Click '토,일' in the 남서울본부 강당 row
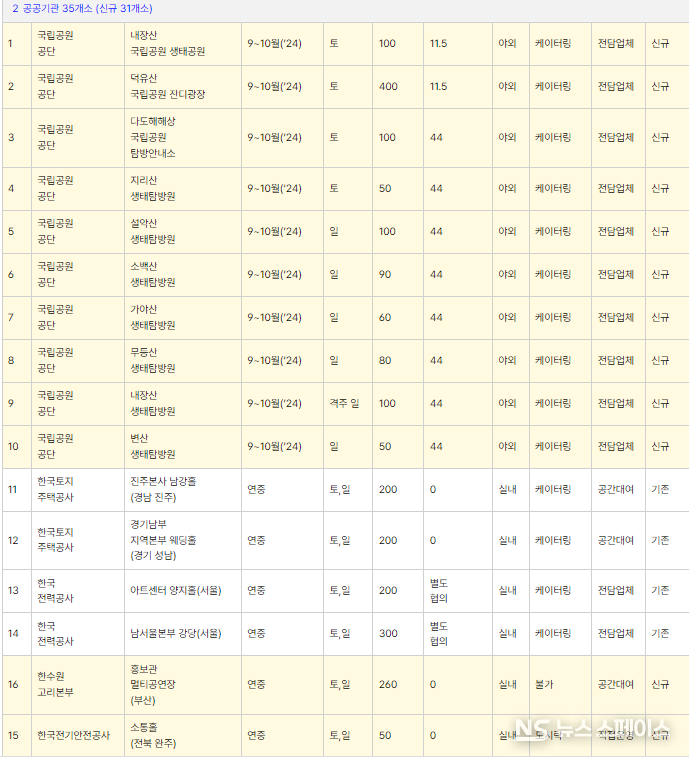689x758 pixels. pyautogui.click(x=340, y=634)
